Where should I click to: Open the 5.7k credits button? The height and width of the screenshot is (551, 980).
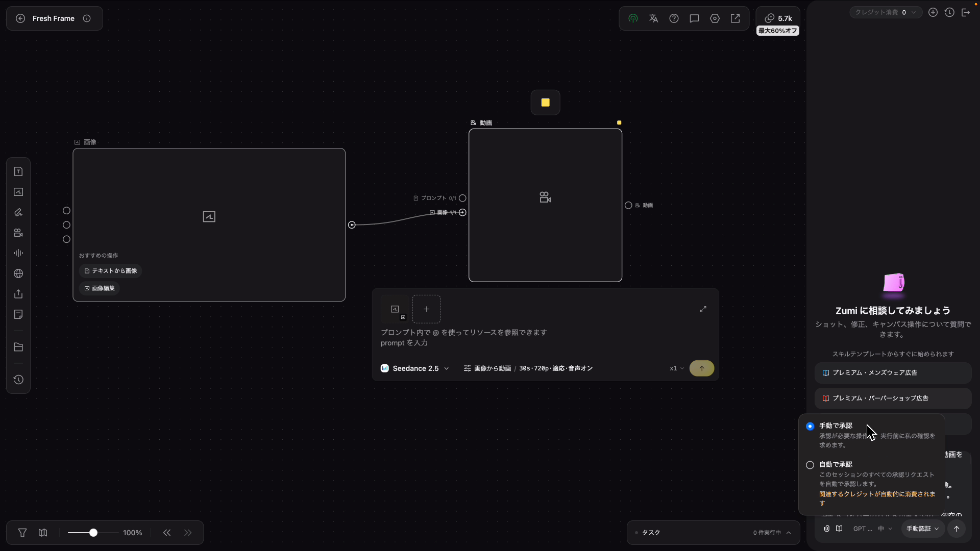(x=778, y=18)
